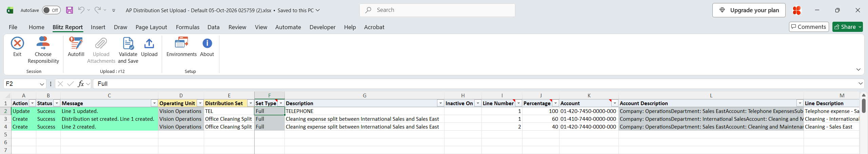
Task: Click the formula bar enter checkmark
Action: [70, 84]
